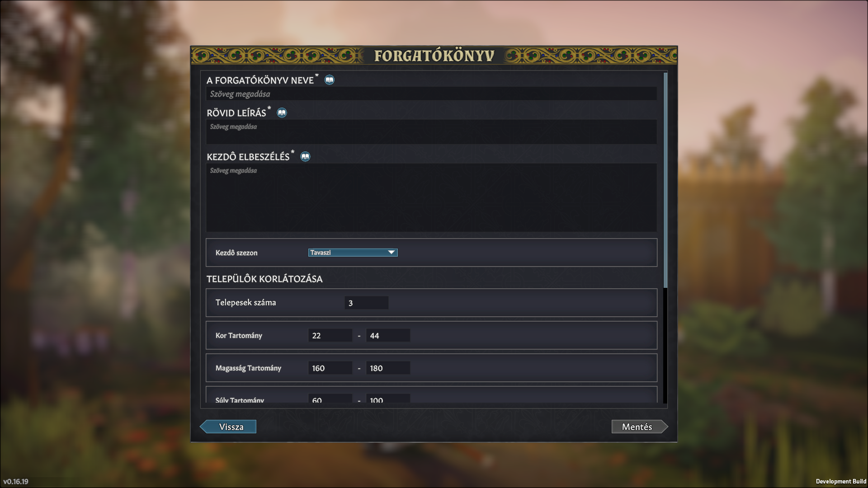Screen dimensions: 868x488
Task: Open help icon beside Rövid Leírás
Action: 282,113
